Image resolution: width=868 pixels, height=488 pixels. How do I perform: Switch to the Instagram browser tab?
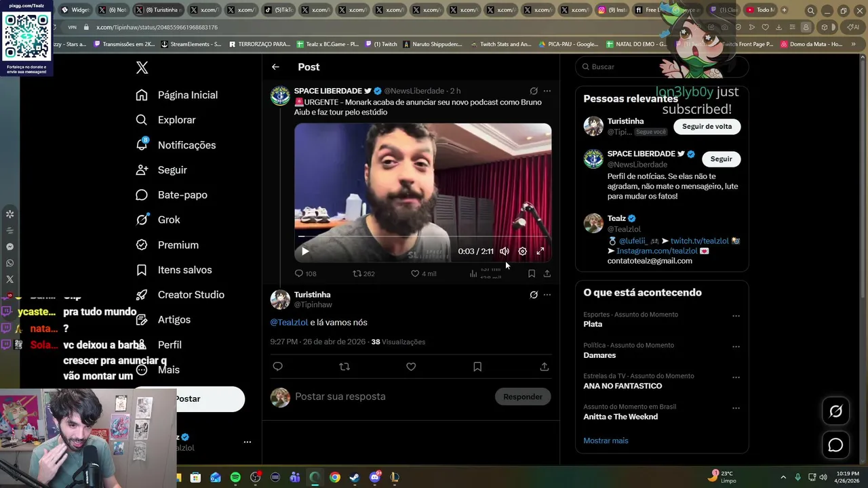pyautogui.click(x=611, y=10)
